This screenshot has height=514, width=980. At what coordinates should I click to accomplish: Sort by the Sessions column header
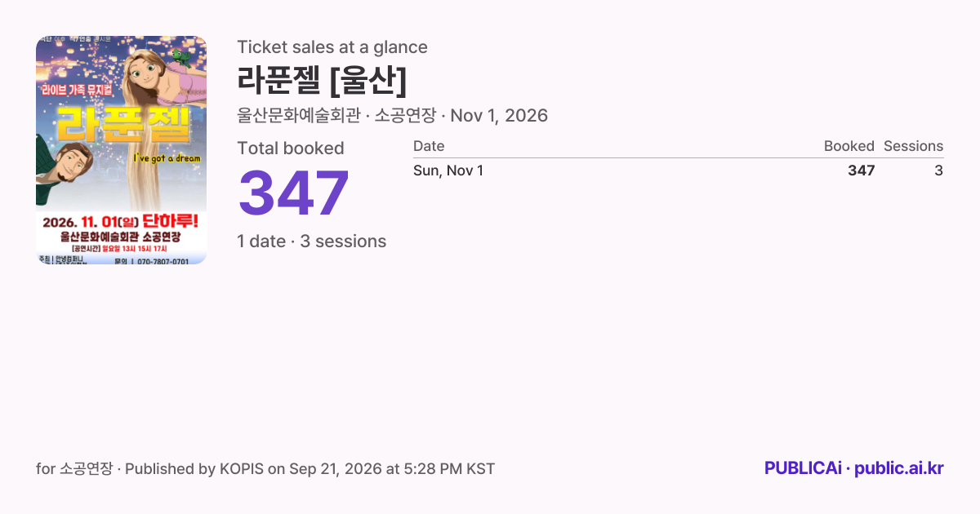point(913,146)
